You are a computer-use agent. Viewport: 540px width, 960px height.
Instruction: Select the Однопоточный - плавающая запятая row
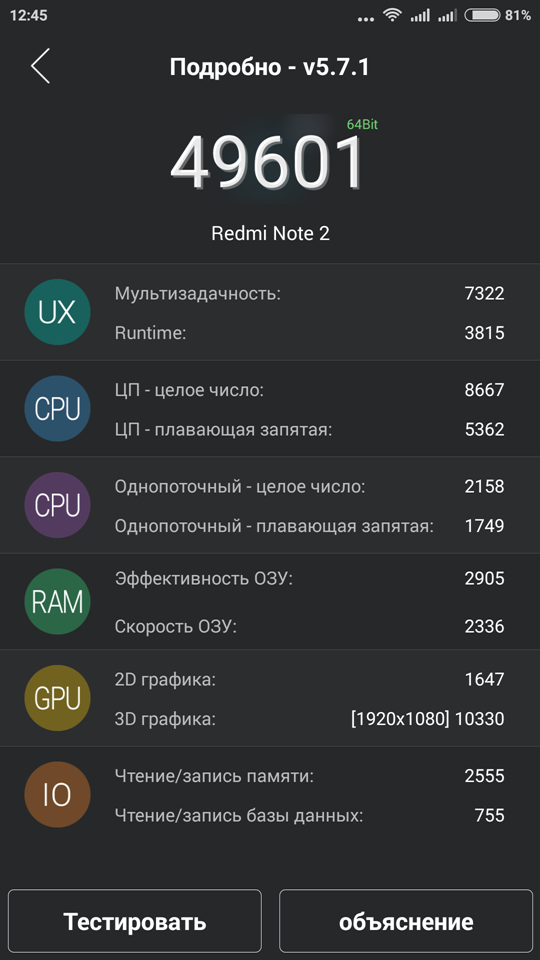pyautogui.click(x=310, y=526)
